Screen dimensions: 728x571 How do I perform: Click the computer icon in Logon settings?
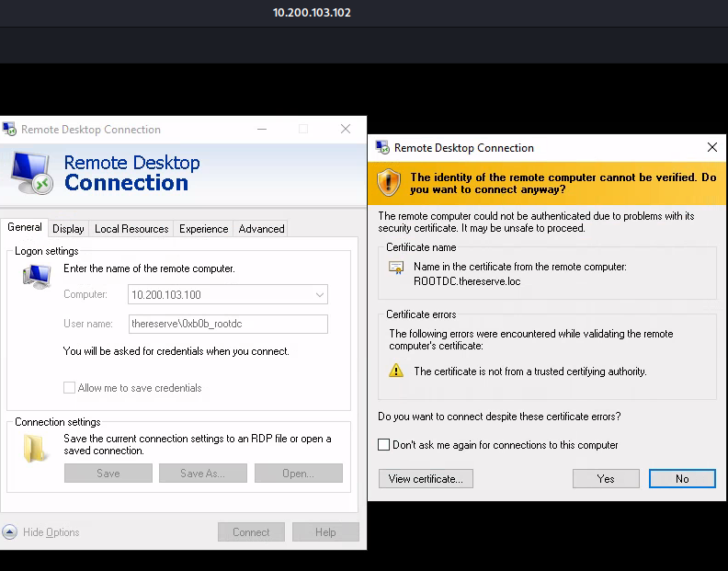tap(36, 275)
